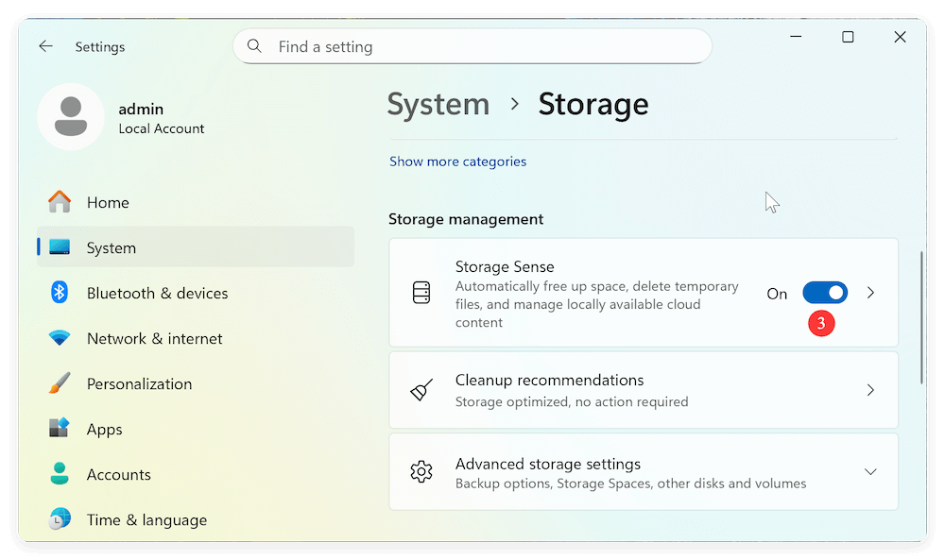This screenshot has width=945, height=560.
Task: Click the vertical scrollbar on right
Action: coord(921,317)
